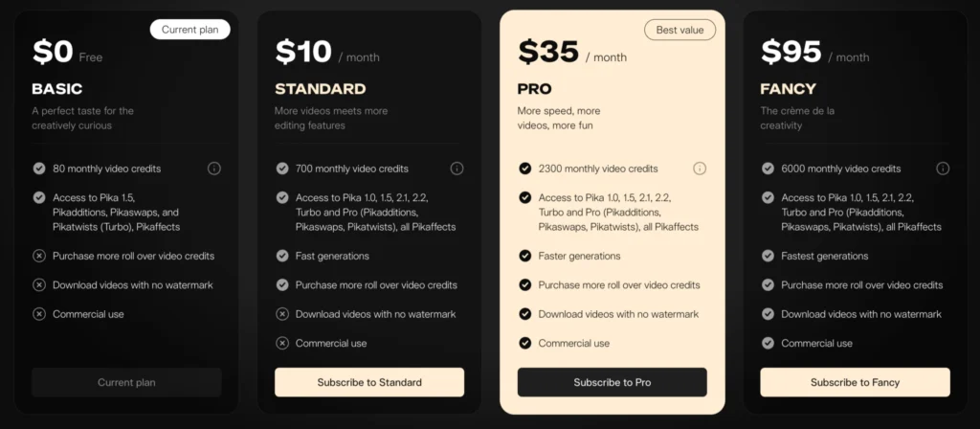Click the Current plan badge on Basic card
980x429 pixels.
(x=190, y=30)
